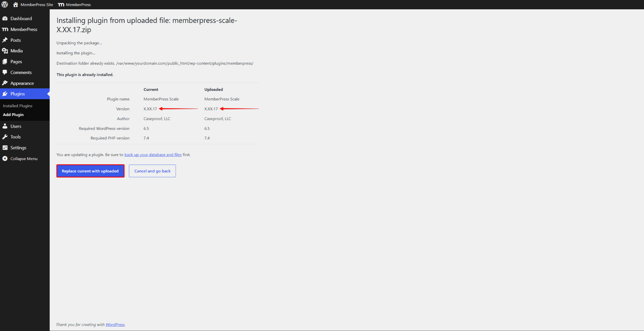The width and height of the screenshot is (644, 331).
Task: Click uploaded required WordPress version 6.5
Action: pyautogui.click(x=207, y=128)
